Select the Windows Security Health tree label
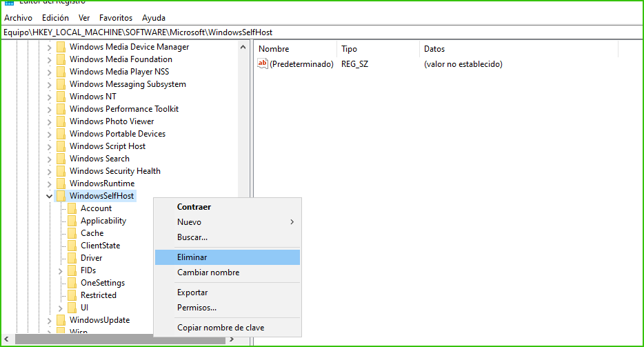 coord(115,171)
